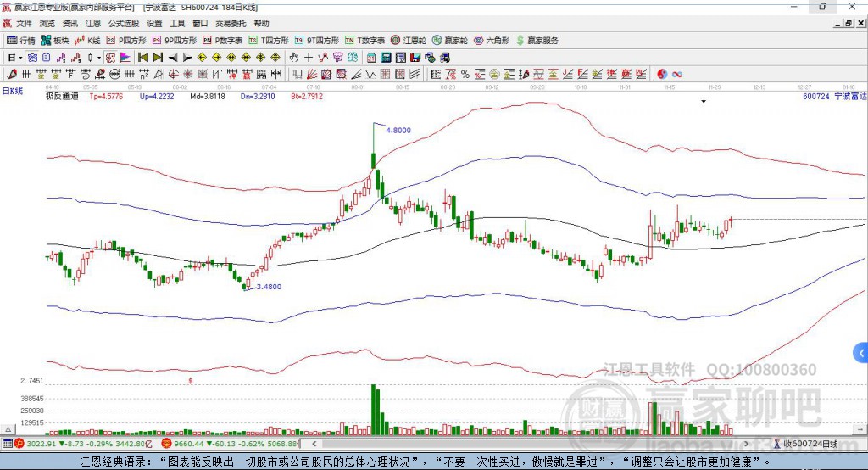Viewport: 868px width, 470px height.
Task: Click the first yellow diamond arrow icon
Action: click(x=202, y=58)
